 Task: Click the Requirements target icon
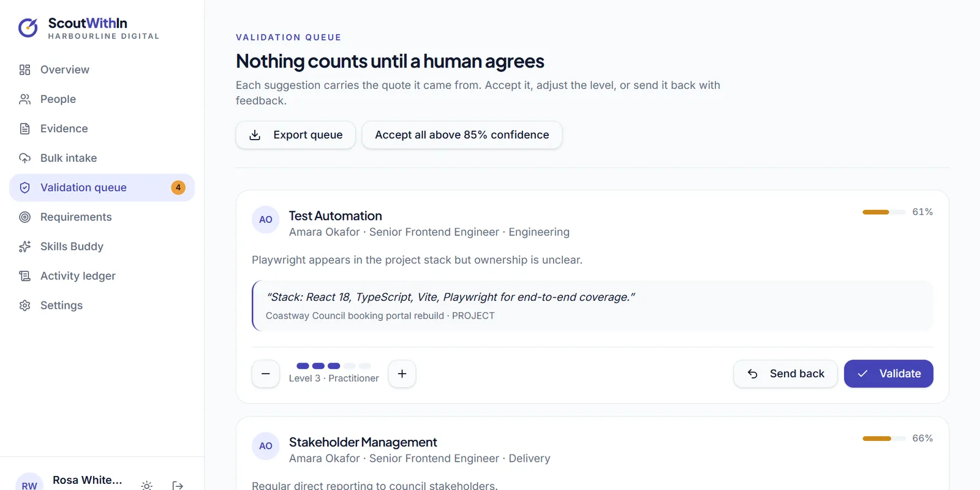[x=24, y=217]
